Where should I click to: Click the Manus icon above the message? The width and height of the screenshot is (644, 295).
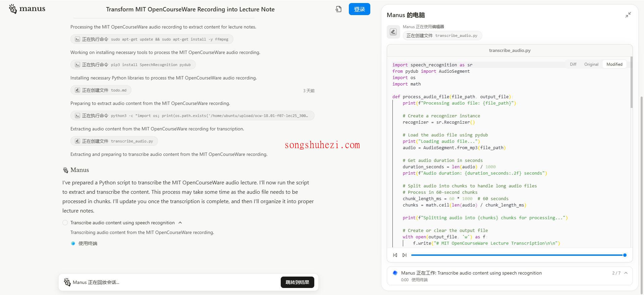65,170
